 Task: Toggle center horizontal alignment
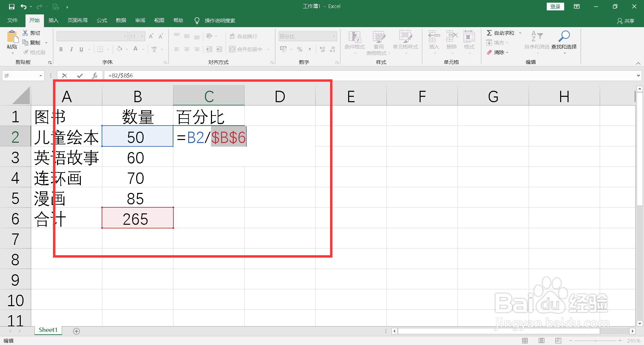pyautogui.click(x=187, y=49)
